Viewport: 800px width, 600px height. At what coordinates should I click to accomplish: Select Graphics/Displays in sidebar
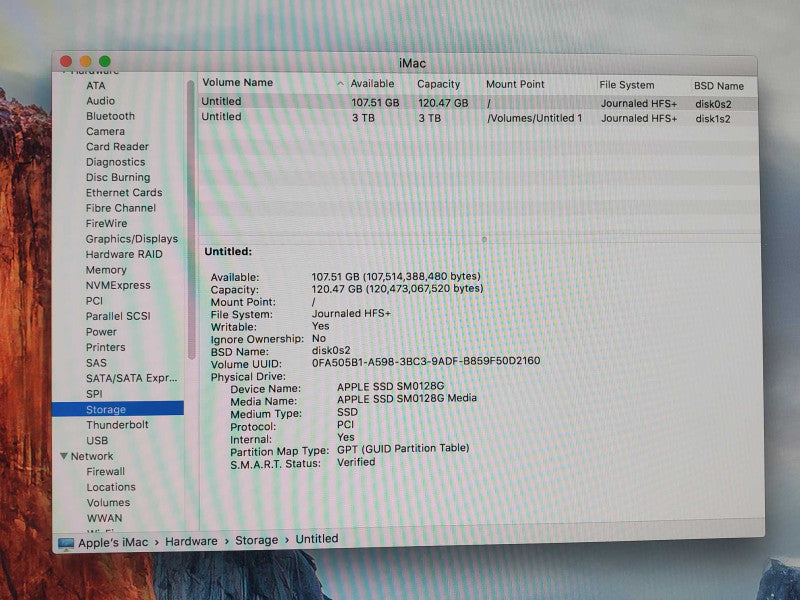point(132,239)
